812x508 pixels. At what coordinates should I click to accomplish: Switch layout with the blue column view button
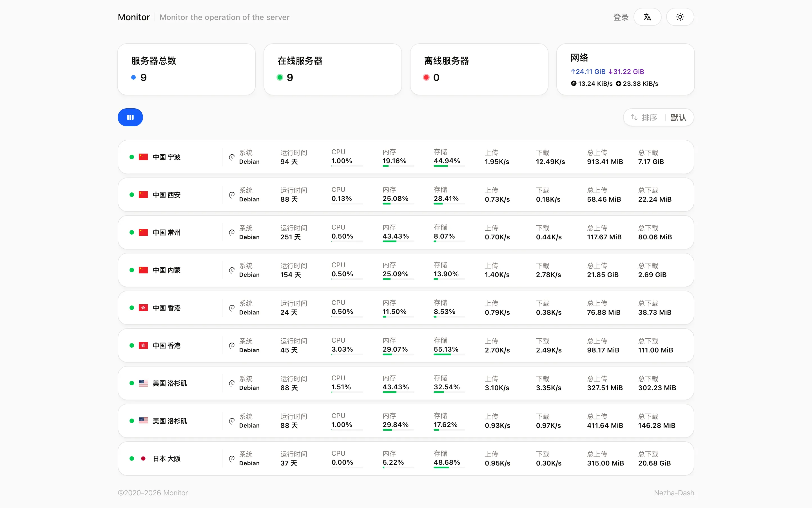(x=130, y=117)
